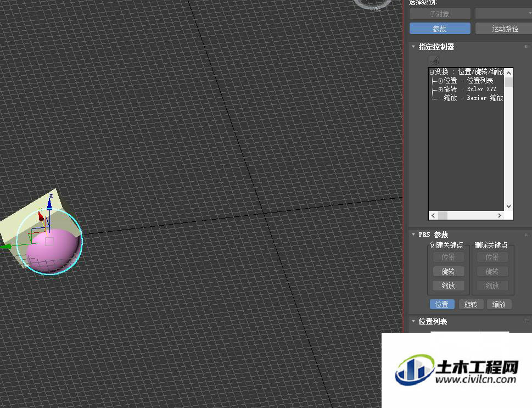
Task: Select 缩放 : Bezier 缩放 tree row
Action: pyautogui.click(x=473, y=98)
